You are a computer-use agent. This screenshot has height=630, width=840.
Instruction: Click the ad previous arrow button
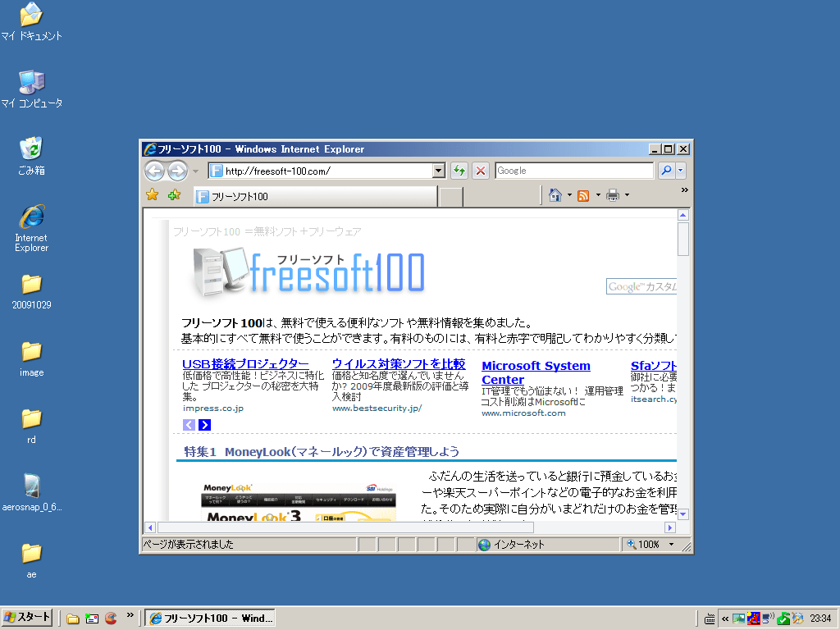pos(189,425)
